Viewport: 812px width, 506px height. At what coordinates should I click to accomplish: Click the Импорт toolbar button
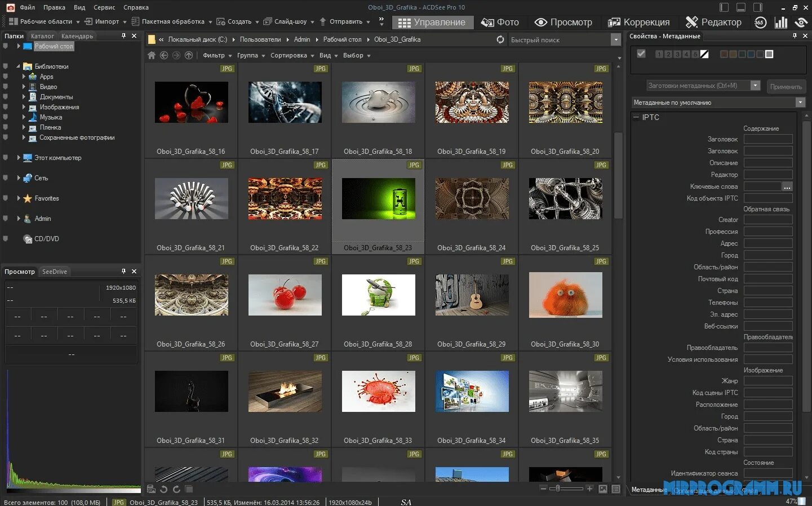coord(105,21)
